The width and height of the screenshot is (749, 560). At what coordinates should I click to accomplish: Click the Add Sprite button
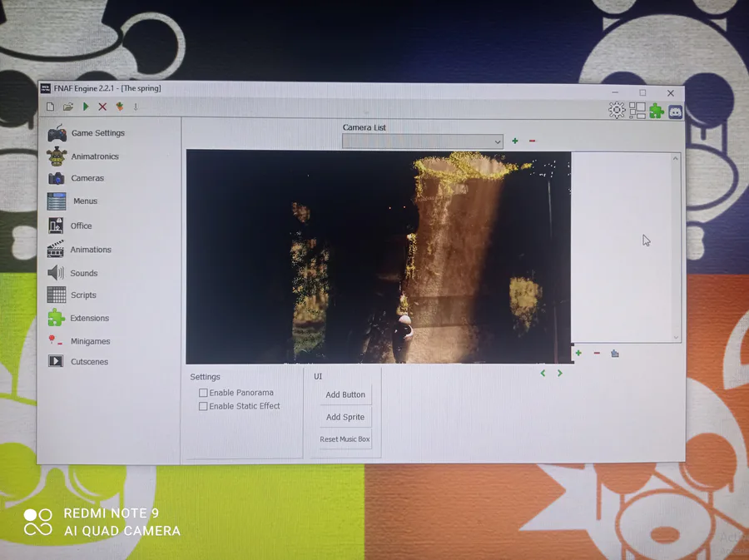[345, 417]
